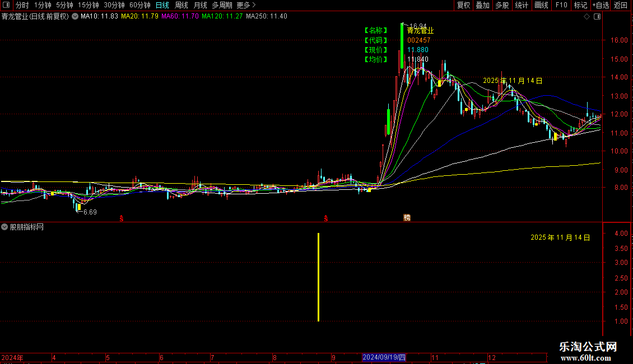Open the main chart indicator settings circle icon
Screen dimensions: 633x364
pos(75,17)
